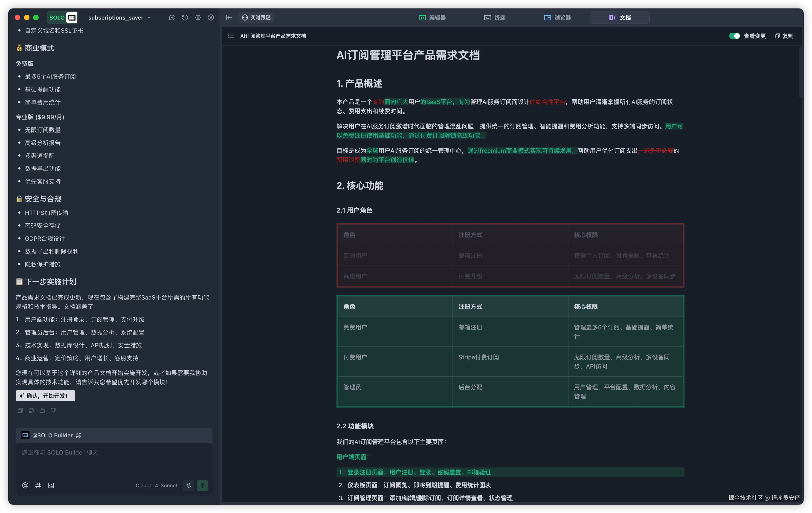
Task: Open the document outline list icon
Action: pyautogui.click(x=231, y=36)
